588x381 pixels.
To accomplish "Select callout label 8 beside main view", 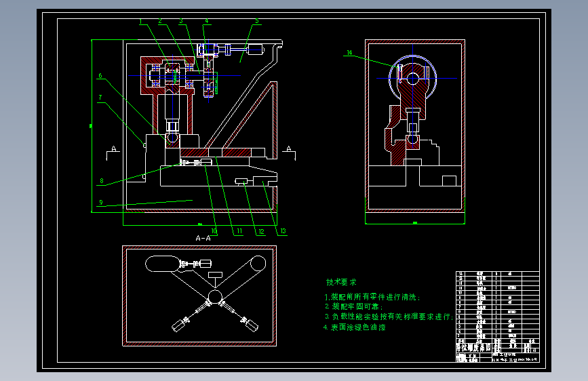I will [x=101, y=181].
